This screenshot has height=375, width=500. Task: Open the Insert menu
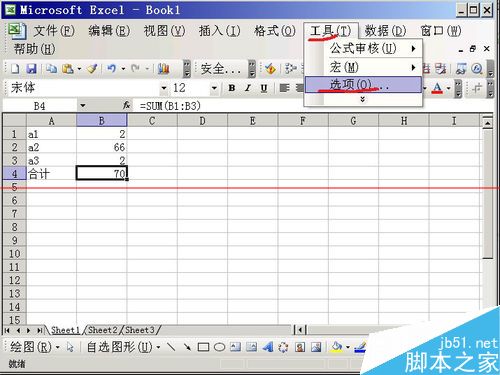pyautogui.click(x=220, y=31)
